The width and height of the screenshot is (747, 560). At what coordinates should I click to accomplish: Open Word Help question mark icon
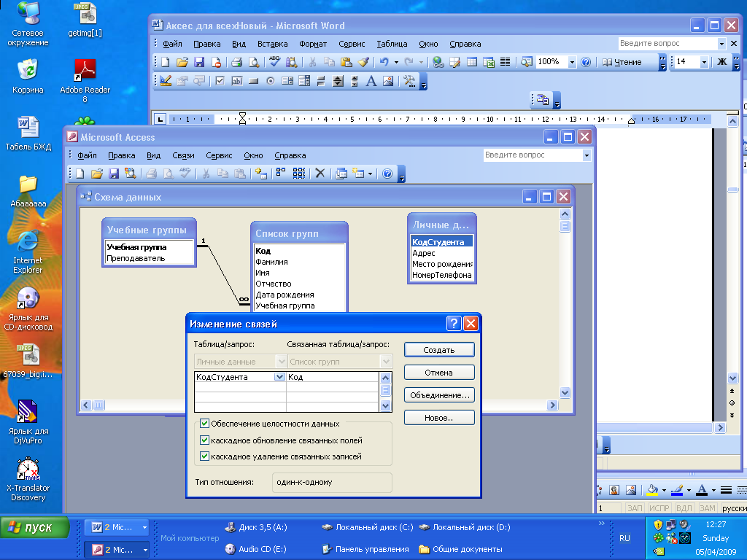click(586, 62)
